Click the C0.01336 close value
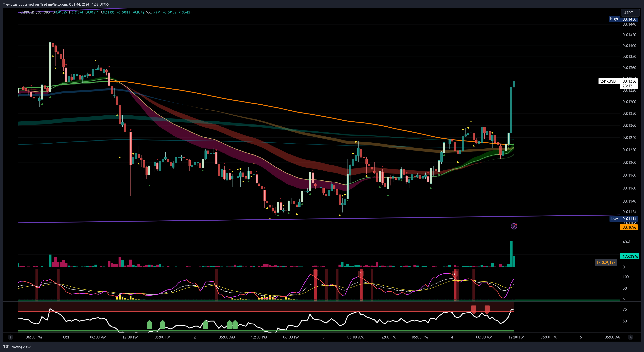This screenshot has width=644, height=352. (x=108, y=12)
